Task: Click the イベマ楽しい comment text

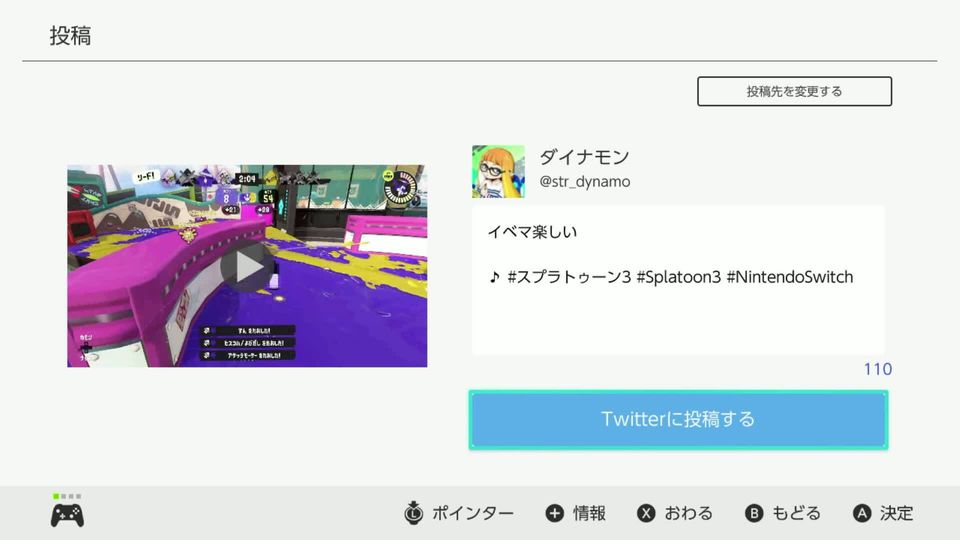Action: [x=532, y=232]
